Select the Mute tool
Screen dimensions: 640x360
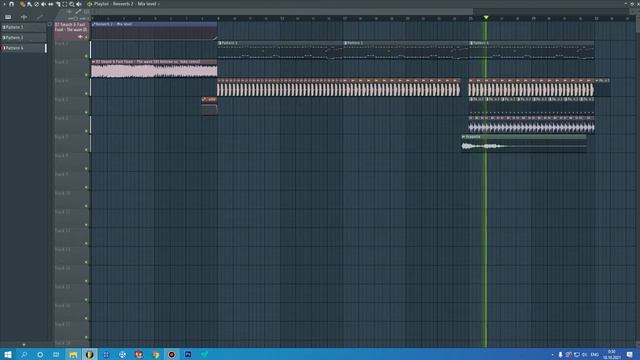pos(43,4)
